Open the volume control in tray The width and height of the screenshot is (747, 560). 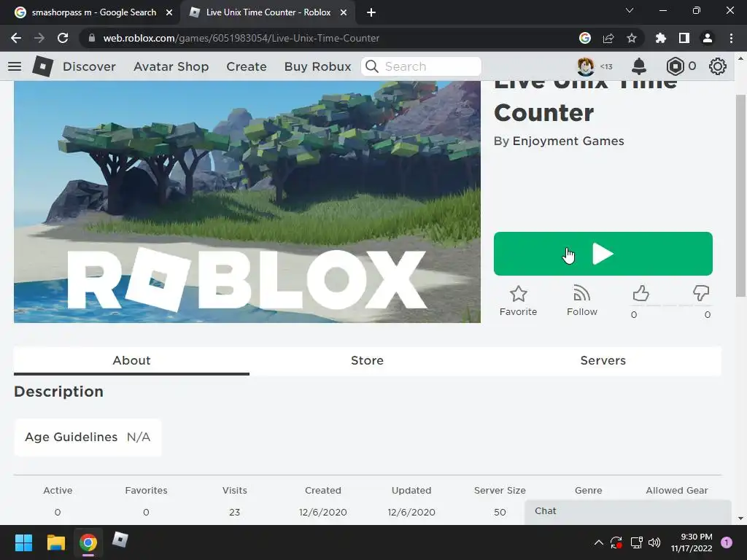(x=654, y=542)
